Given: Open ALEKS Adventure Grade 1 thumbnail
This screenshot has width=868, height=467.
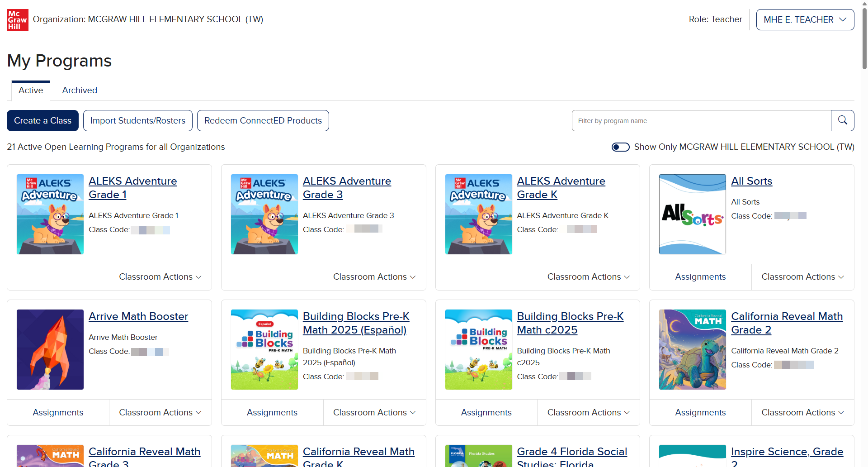Looking at the screenshot, I should [x=50, y=214].
